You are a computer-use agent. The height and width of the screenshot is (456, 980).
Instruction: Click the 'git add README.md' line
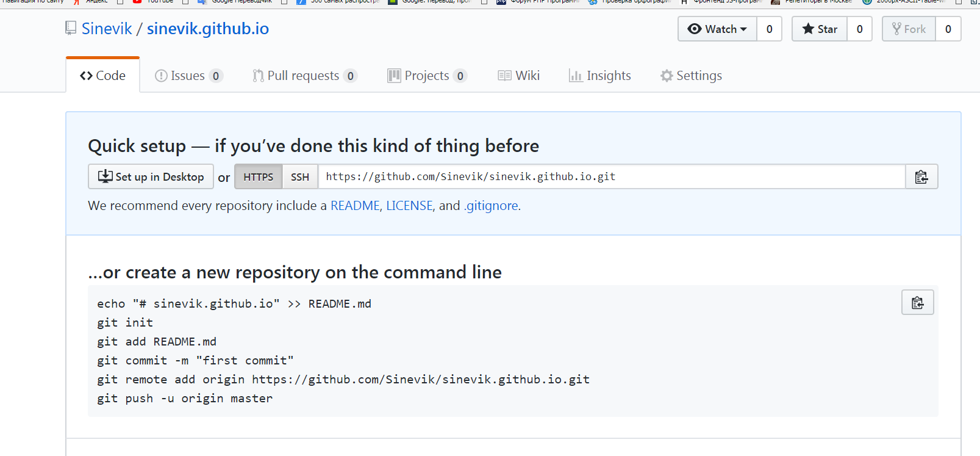click(157, 342)
